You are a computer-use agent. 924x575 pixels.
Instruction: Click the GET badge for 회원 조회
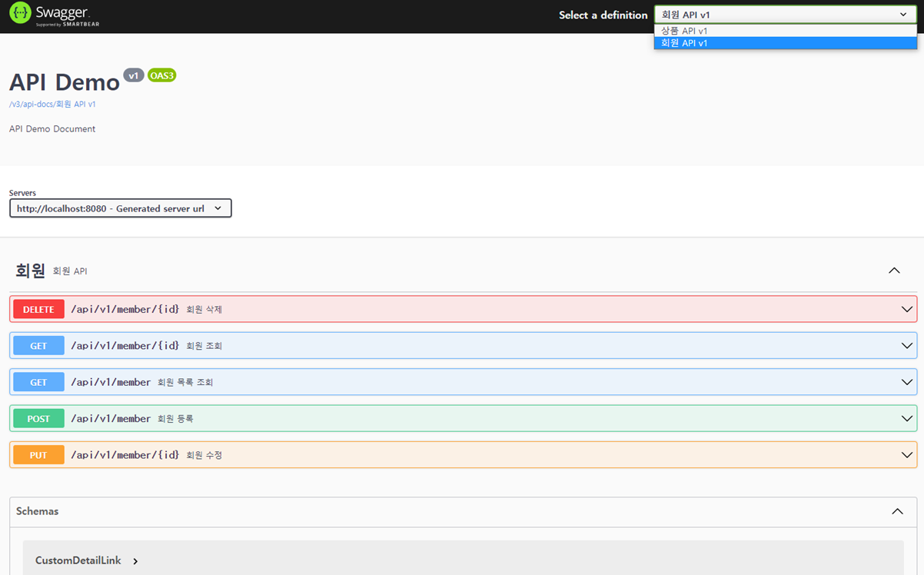coord(38,346)
